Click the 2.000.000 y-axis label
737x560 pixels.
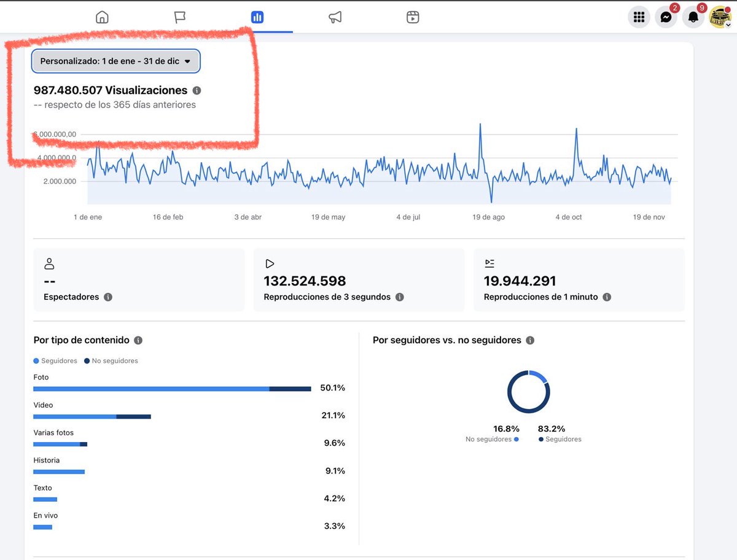[x=60, y=181]
